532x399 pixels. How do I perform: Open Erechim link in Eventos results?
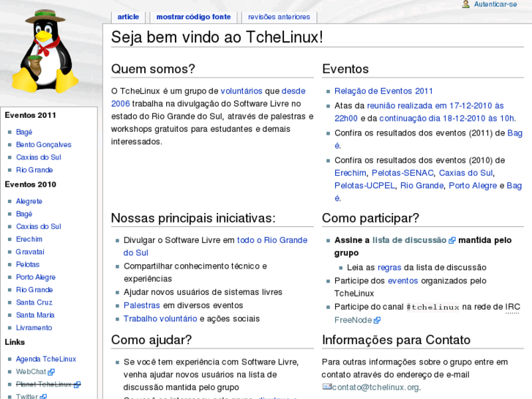[350, 173]
